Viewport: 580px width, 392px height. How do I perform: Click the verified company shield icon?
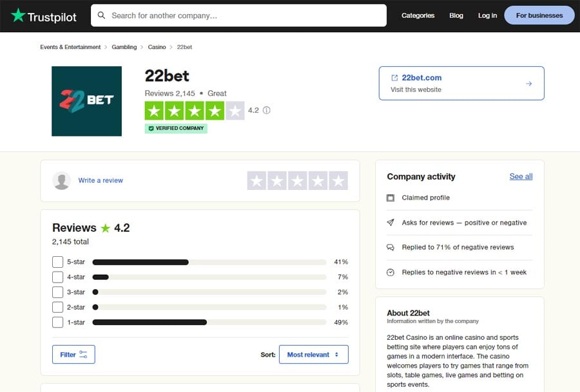151,128
